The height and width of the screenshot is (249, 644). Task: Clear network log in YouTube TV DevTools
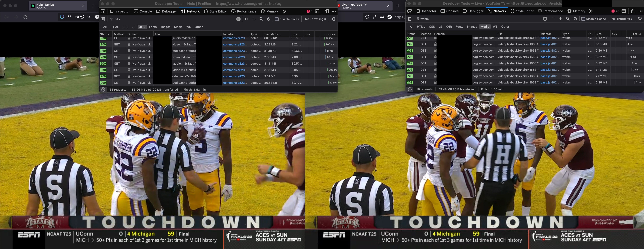coord(410,19)
